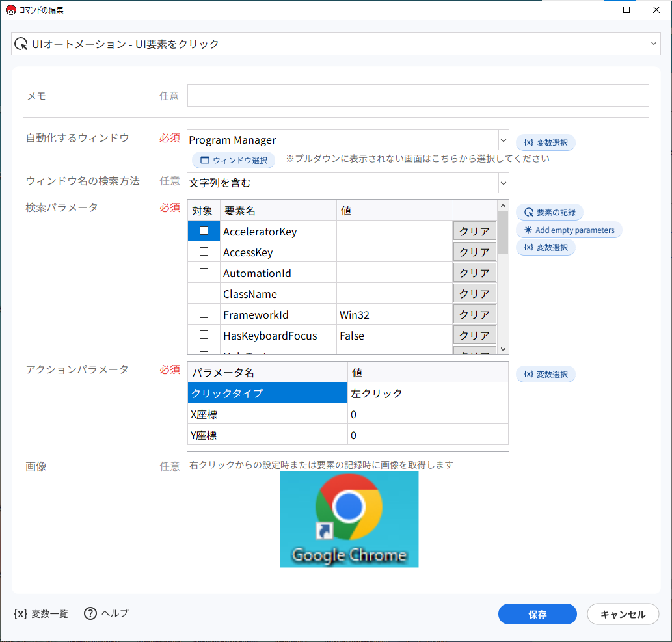
Task: Click the AcceleratorKey element name cell
Action: [x=278, y=232]
